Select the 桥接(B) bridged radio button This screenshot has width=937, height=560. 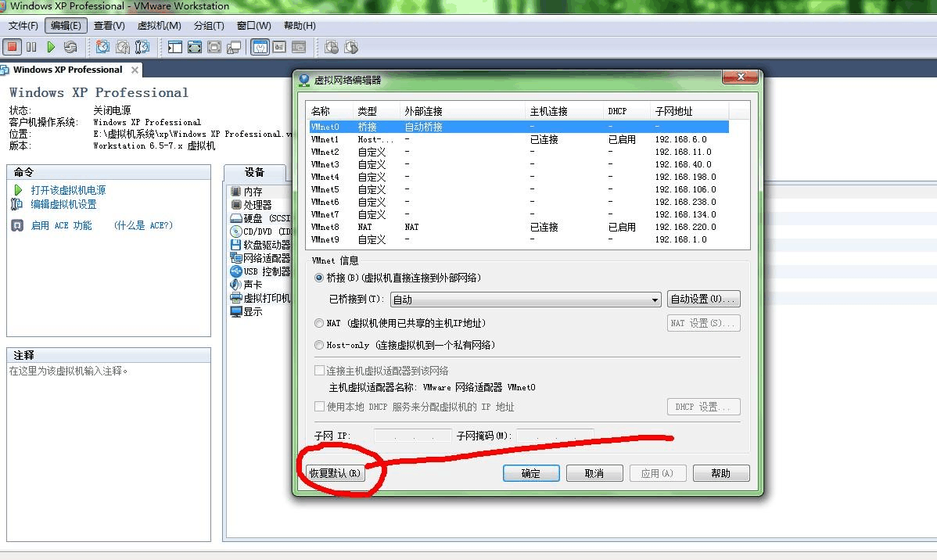coord(319,278)
